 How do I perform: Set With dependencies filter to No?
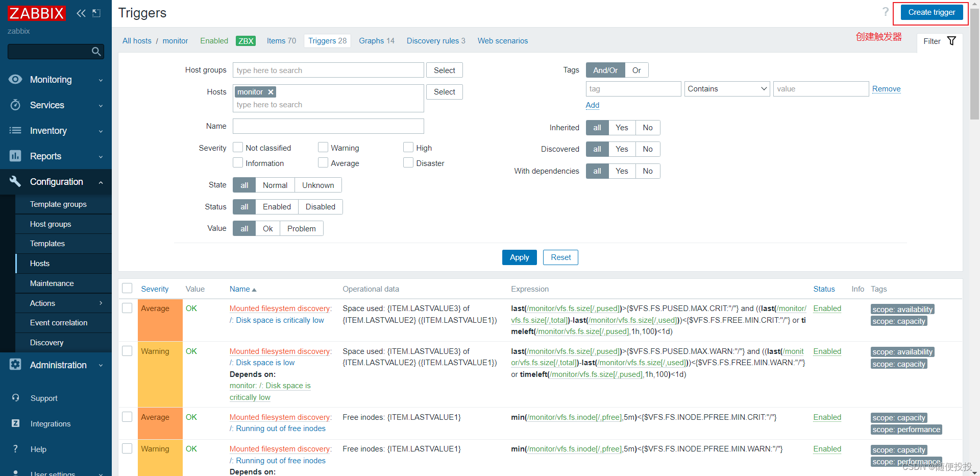coord(648,171)
